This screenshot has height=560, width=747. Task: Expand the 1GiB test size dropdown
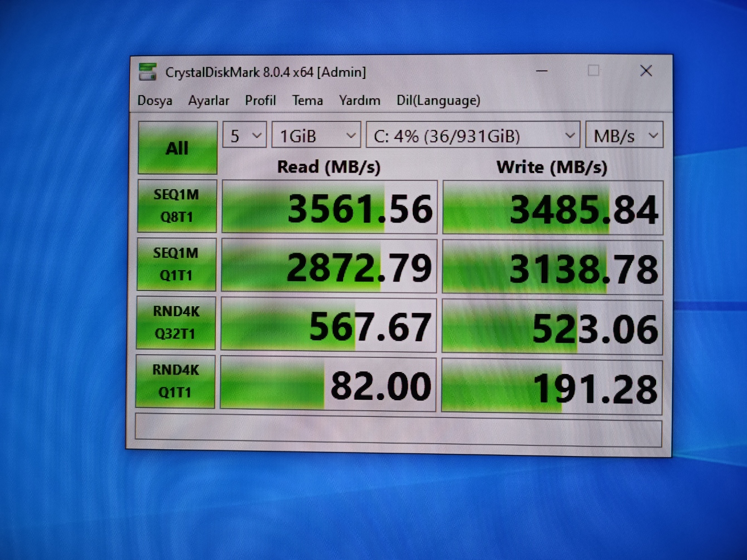[x=316, y=135]
